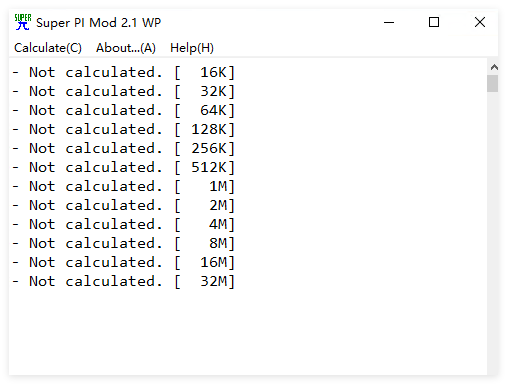Click the 4M result entry

124,224
